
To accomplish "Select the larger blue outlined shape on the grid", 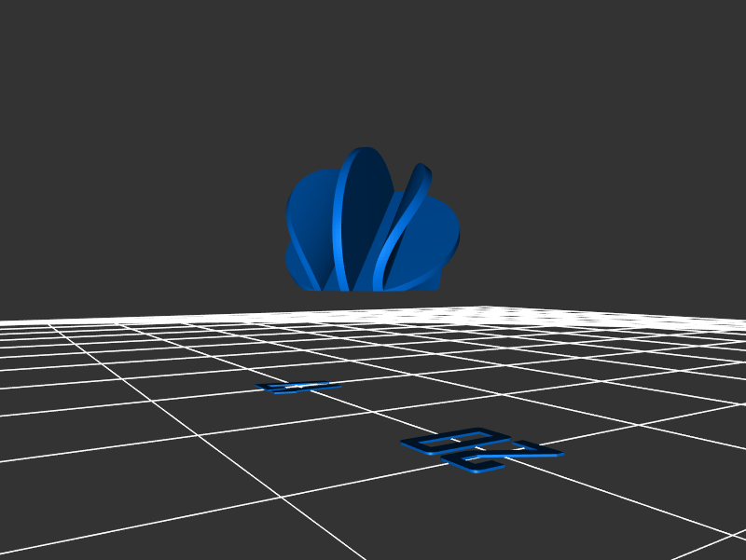I will (x=480, y=449).
